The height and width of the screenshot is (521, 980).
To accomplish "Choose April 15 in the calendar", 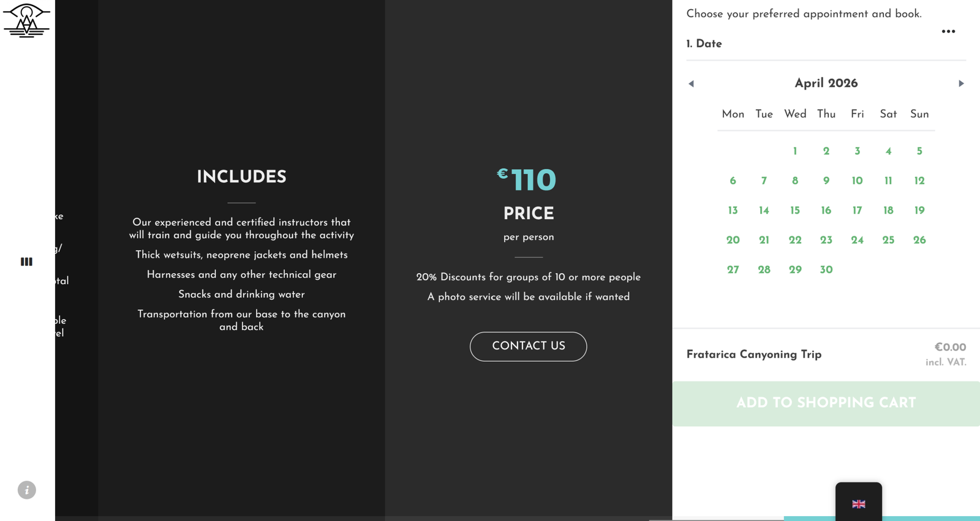I will coord(795,211).
